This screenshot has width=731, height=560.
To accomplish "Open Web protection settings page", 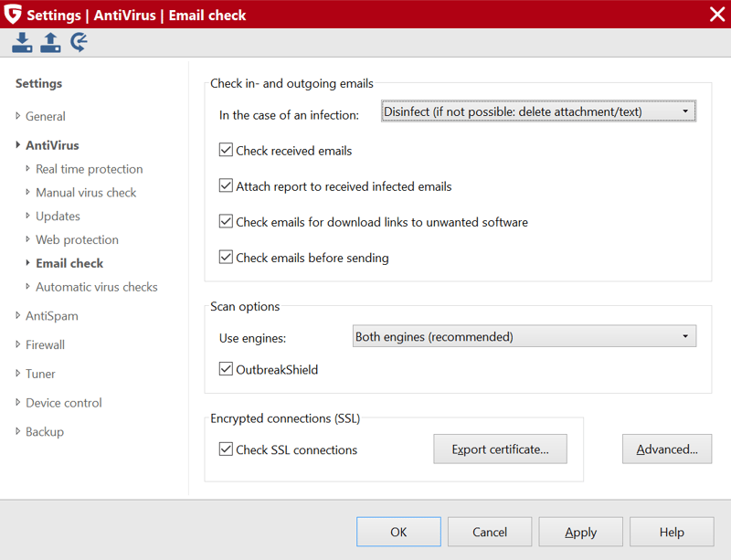I will [x=77, y=239].
